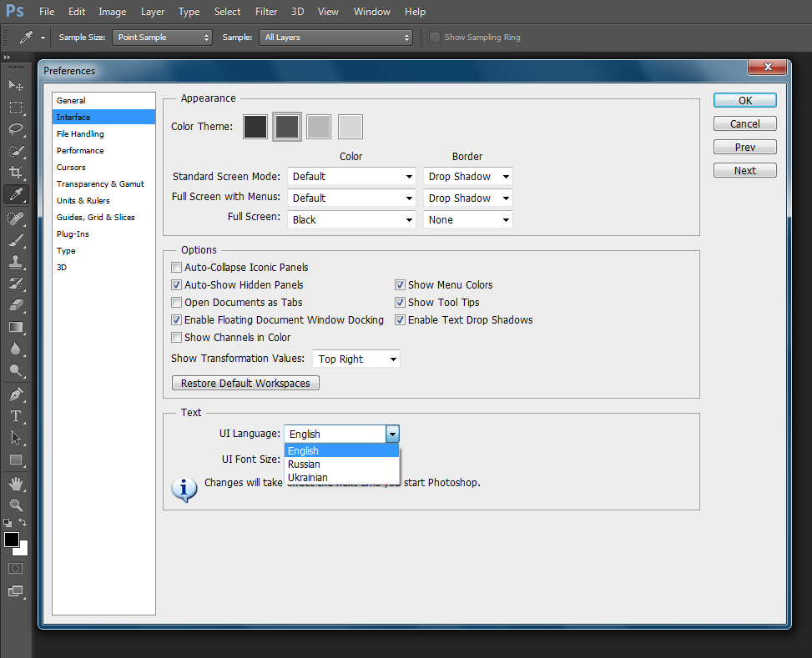Screen dimensions: 812x658
Task: Open Standard Screen Mode color dropdown
Action: point(351,177)
